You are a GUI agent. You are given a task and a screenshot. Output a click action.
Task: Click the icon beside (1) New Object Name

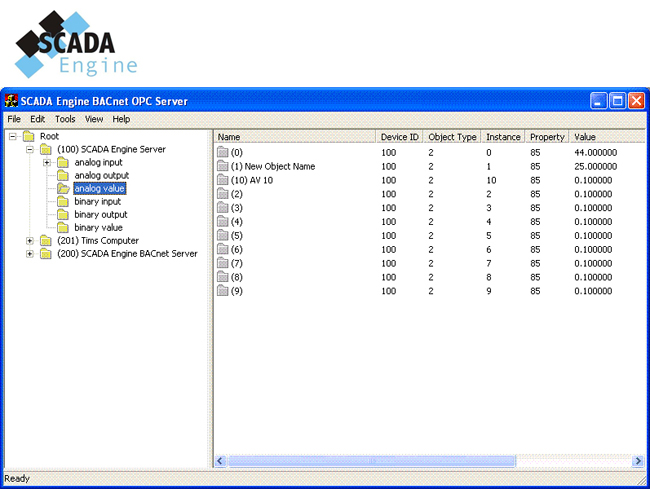[x=223, y=166]
